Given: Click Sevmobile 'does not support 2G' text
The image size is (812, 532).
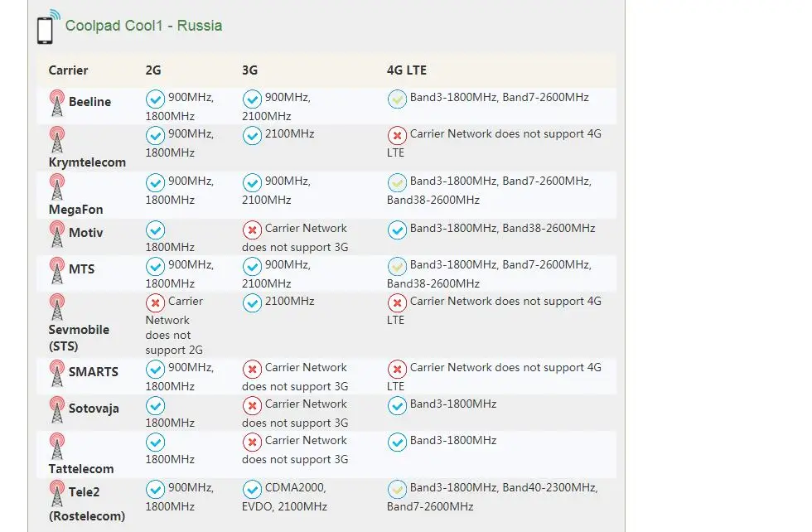Looking at the screenshot, I should 174,342.
